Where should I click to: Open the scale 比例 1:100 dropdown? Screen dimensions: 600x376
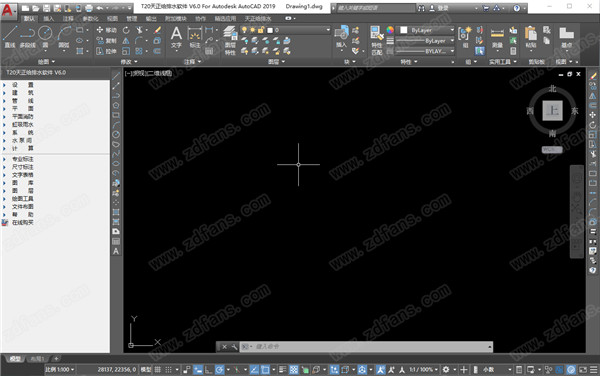pyautogui.click(x=59, y=369)
